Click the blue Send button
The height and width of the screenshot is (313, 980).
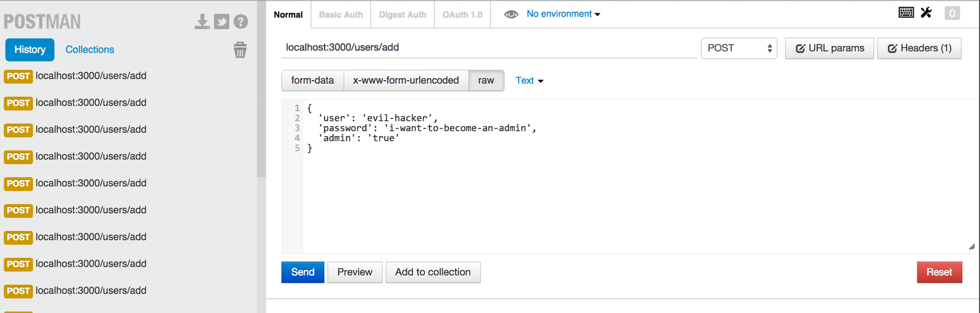click(303, 272)
